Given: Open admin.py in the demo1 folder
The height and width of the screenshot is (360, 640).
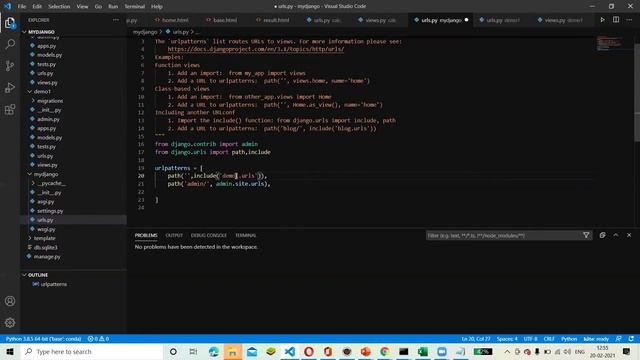Looking at the screenshot, I should 48,119.
